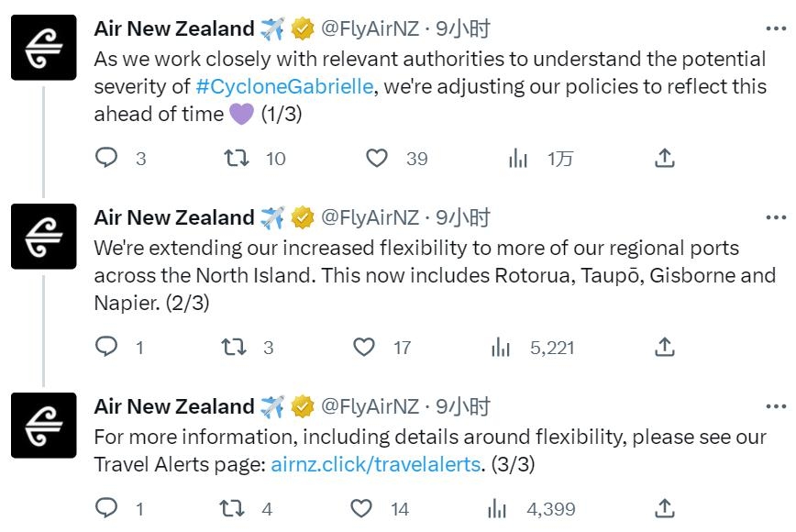Share the first tweet (1/3)

tap(665, 158)
